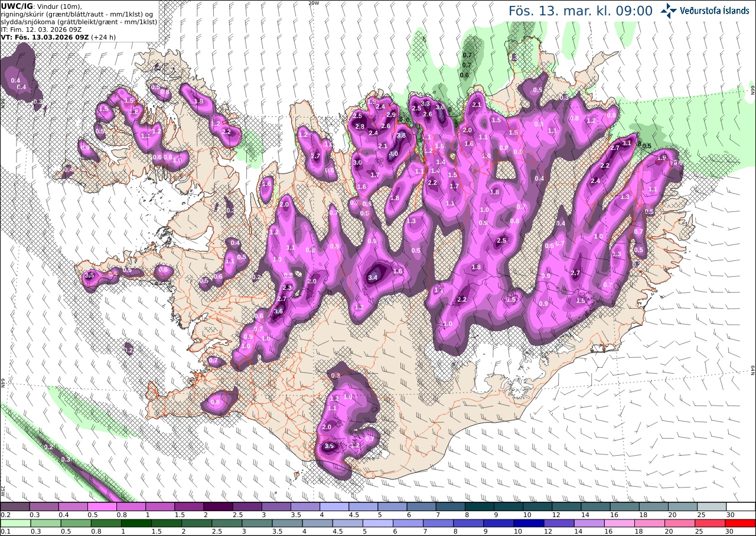Pick the lightest green 0.1 rain legend swatch
The image size is (756, 536).
pyautogui.click(x=15, y=523)
